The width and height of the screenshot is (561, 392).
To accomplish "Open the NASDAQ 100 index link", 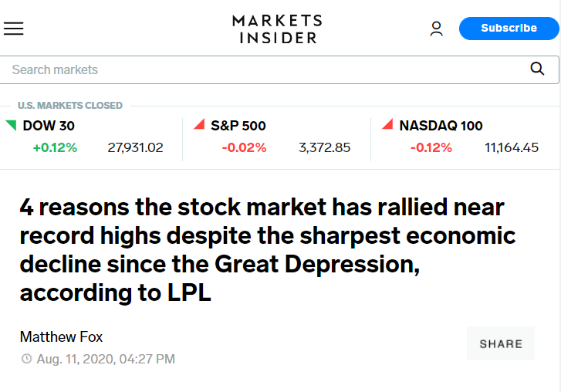I will pos(441,126).
